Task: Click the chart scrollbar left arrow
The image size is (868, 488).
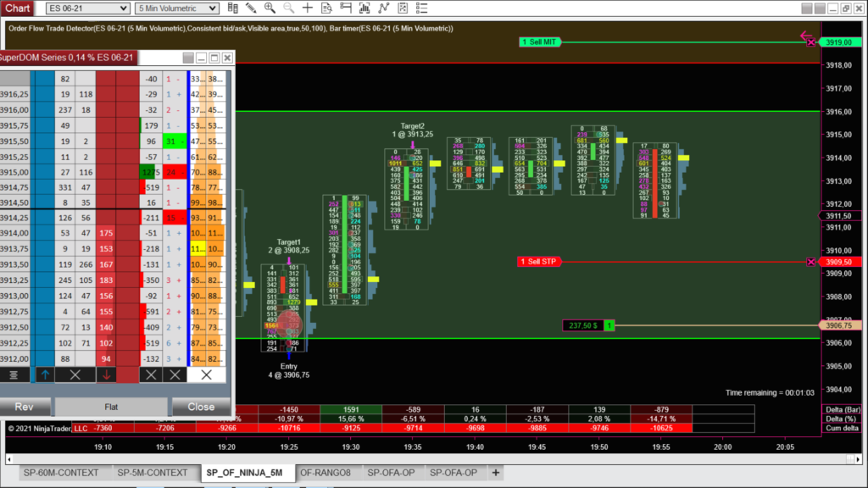Action: (8, 459)
